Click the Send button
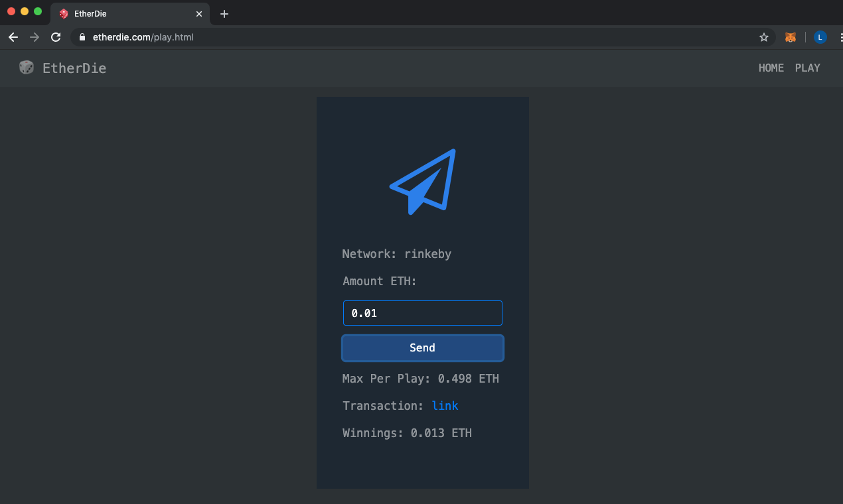843x504 pixels. coord(423,348)
